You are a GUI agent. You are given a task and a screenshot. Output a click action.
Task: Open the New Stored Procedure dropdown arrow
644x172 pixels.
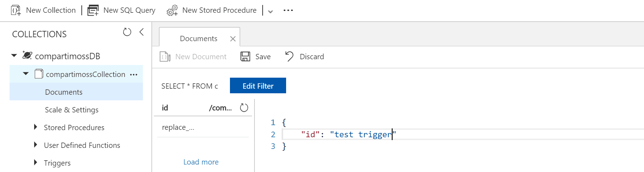tap(270, 11)
